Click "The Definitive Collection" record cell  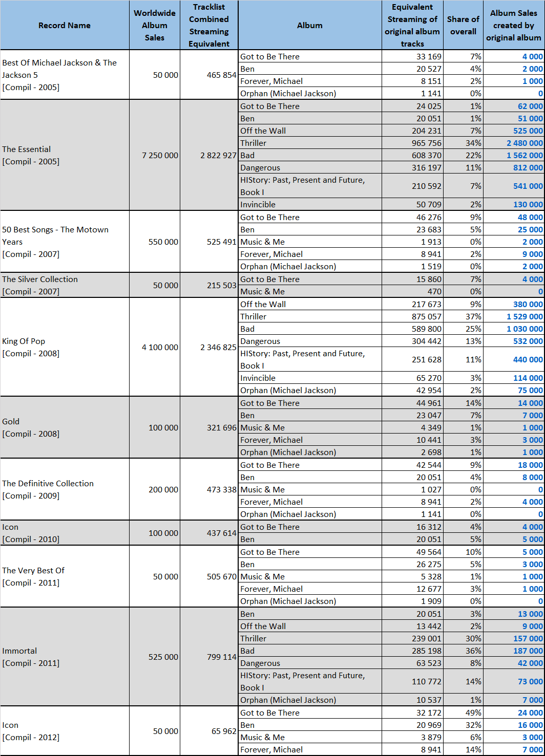(x=65, y=489)
